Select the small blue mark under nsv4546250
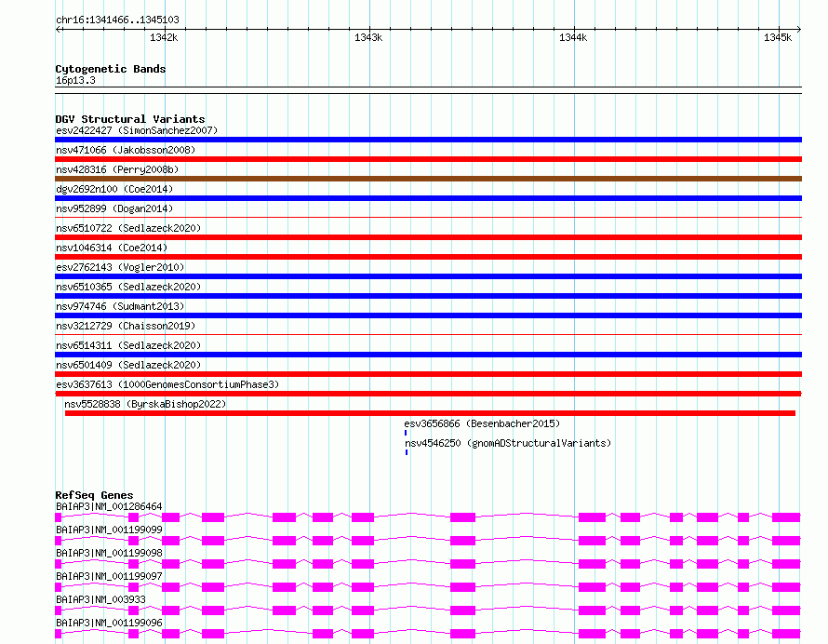This screenshot has width=828, height=644. click(407, 452)
